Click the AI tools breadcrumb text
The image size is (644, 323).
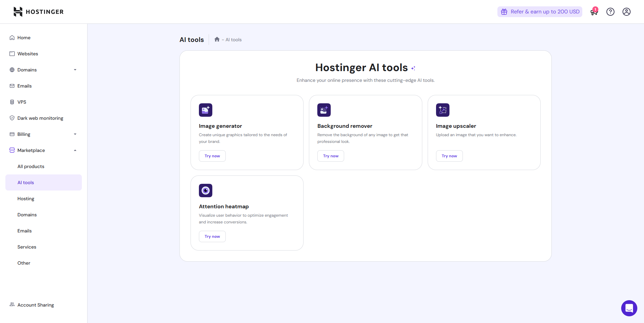click(233, 40)
